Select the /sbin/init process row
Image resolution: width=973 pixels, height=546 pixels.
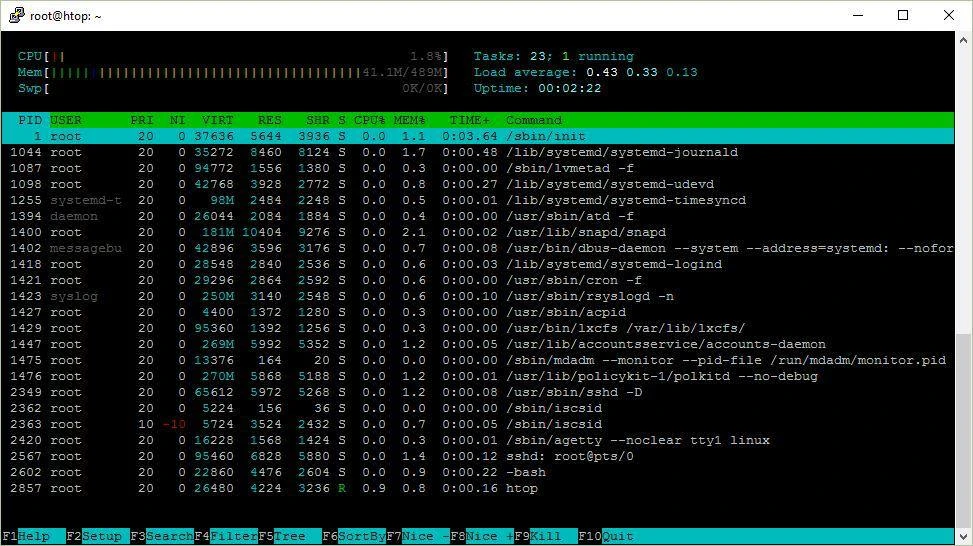pos(478,136)
